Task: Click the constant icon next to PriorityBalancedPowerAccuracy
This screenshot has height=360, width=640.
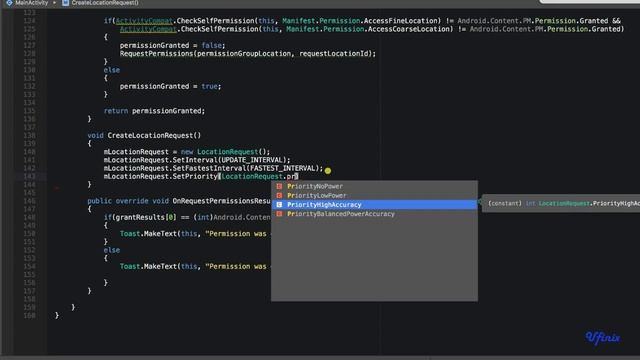Action: pos(279,214)
